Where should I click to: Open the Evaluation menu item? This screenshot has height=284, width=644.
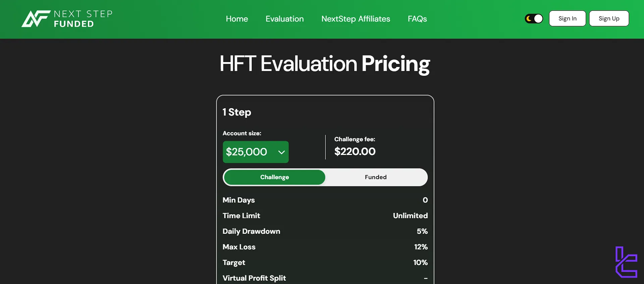point(284,19)
